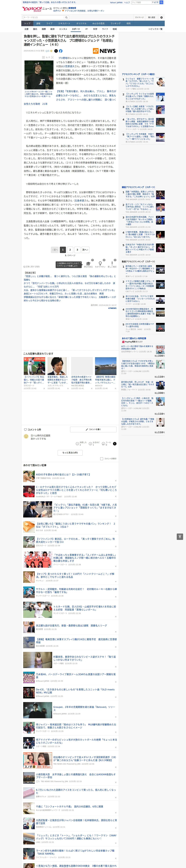Toggle the コメント非表示 checkbox
186x868 pixels.
tap(102, 459)
